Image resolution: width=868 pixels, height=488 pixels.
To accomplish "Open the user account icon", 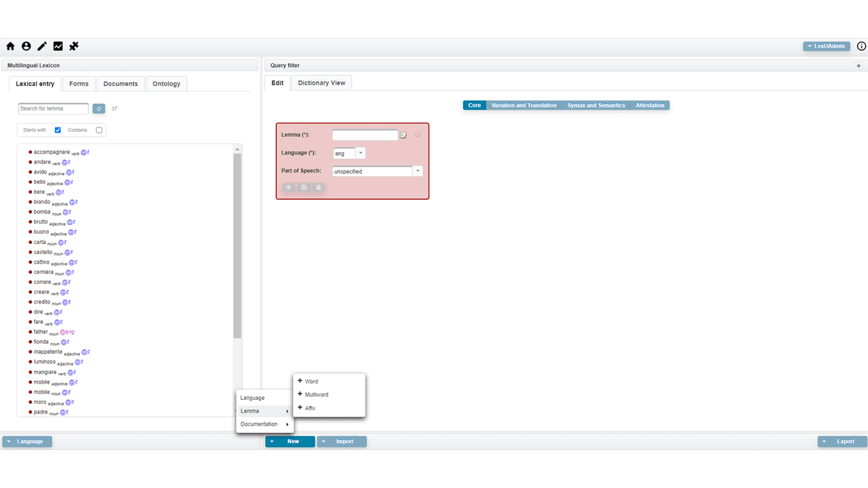I will [26, 46].
